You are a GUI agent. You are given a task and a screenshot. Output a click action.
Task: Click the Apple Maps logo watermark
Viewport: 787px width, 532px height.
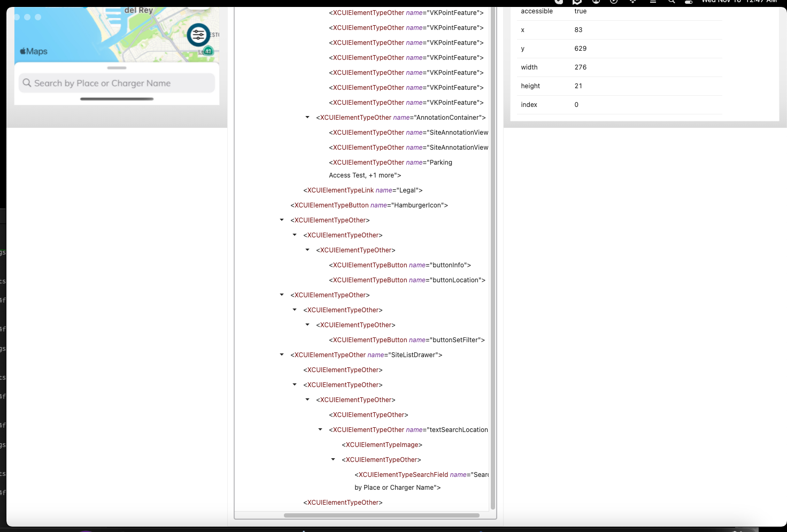pyautogui.click(x=34, y=51)
